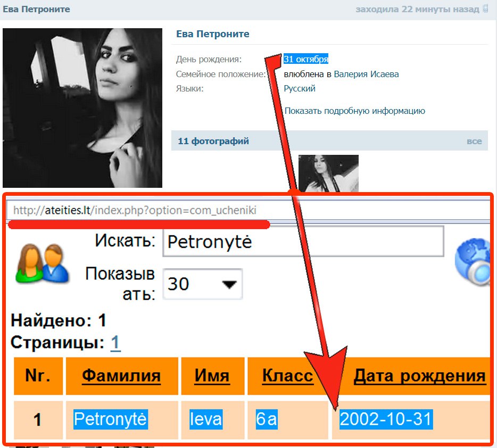The width and height of the screenshot is (497, 448).
Task: Open the large profile photo
Action: [82, 108]
